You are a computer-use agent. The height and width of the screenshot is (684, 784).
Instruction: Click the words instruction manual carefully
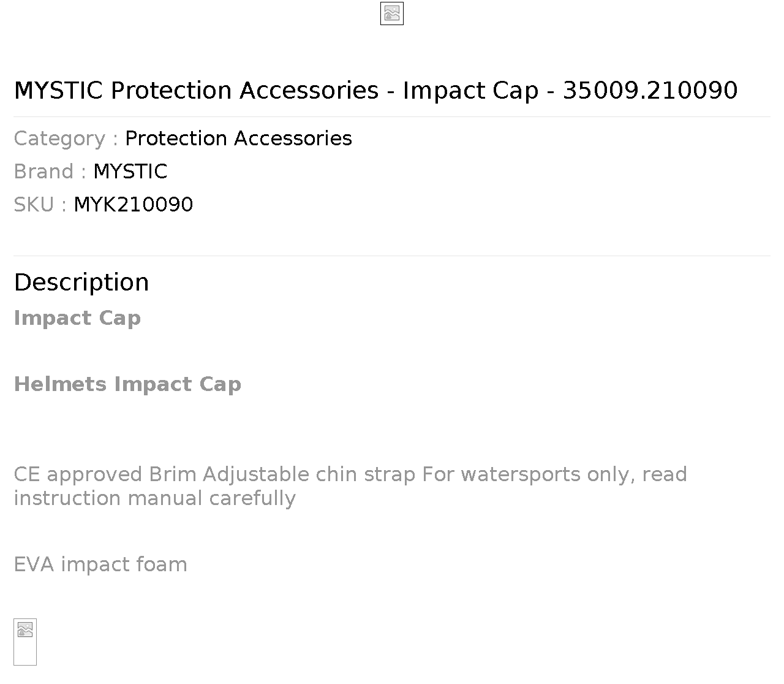[154, 498]
